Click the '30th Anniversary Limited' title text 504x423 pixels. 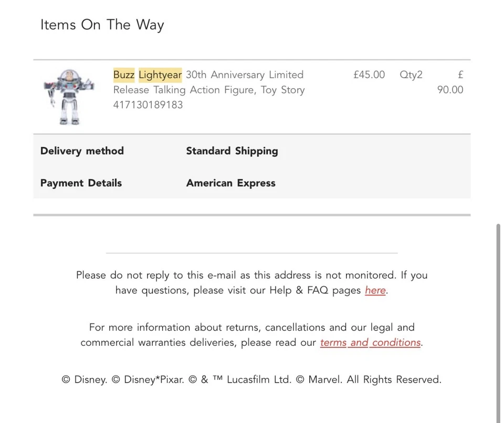click(x=245, y=75)
